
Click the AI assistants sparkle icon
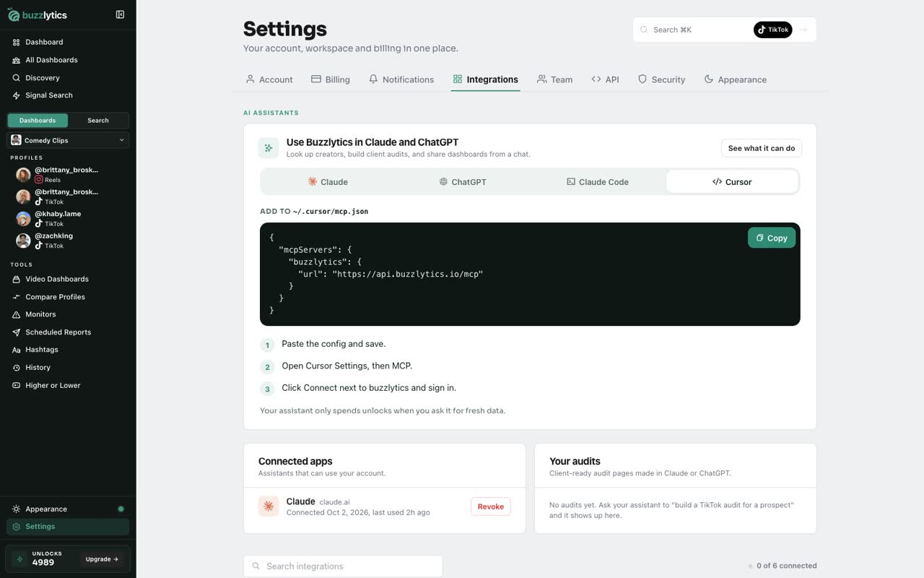(x=269, y=148)
